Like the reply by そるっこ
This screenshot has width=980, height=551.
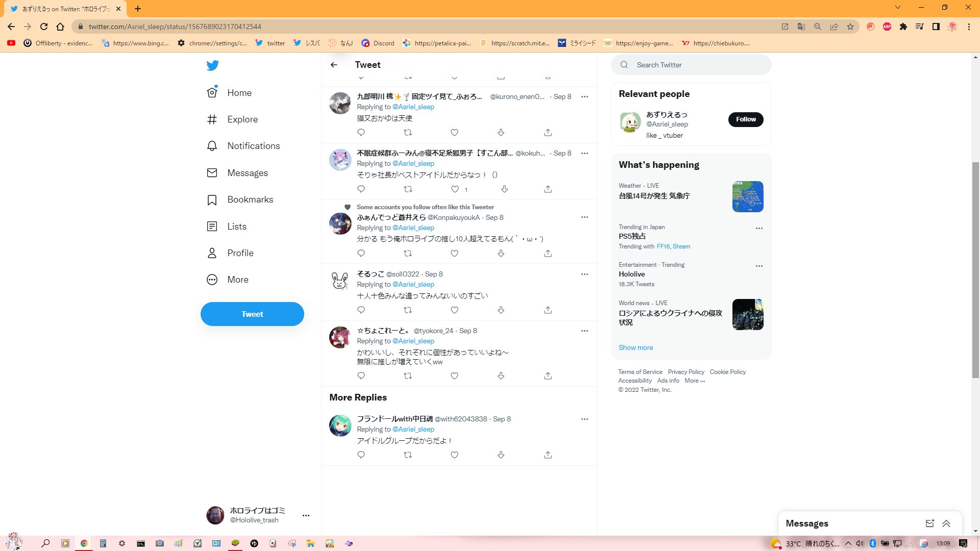454,310
